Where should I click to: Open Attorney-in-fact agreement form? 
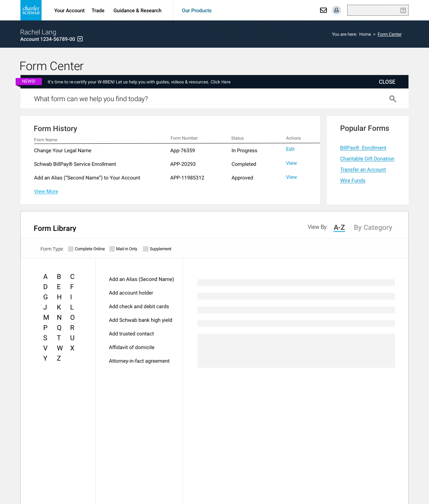[139, 361]
